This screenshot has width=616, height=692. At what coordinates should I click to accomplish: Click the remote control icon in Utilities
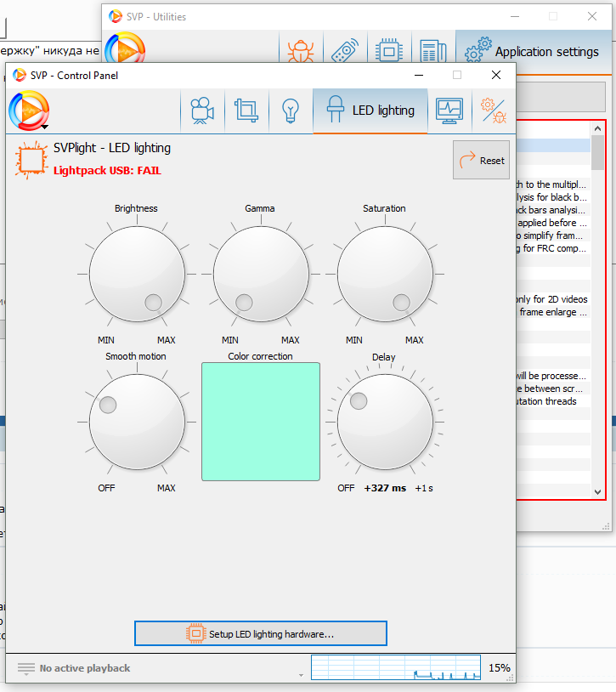point(344,52)
